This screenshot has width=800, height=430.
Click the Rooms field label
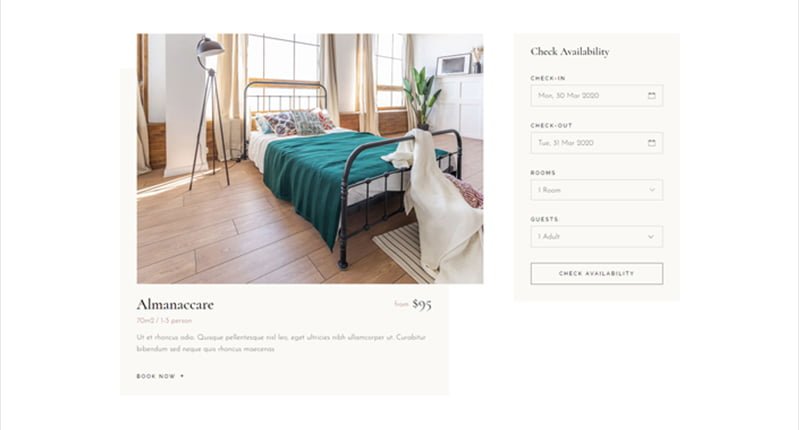pyautogui.click(x=543, y=173)
